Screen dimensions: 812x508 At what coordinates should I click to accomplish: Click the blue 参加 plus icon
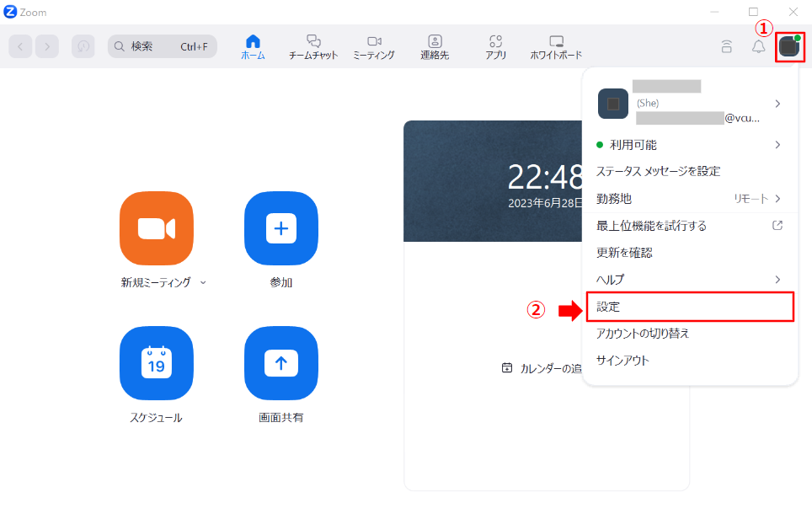[281, 228]
